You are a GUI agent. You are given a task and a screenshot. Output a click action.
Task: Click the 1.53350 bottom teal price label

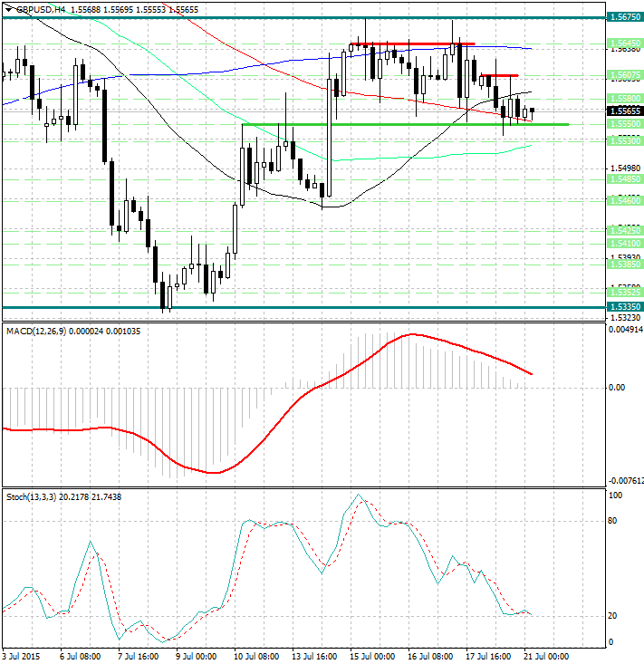point(625,306)
